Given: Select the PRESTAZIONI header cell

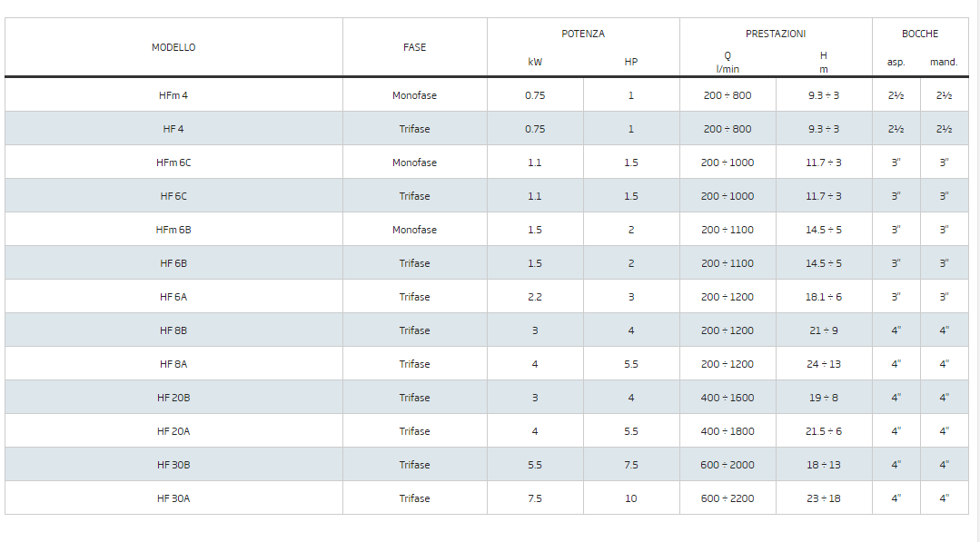Looking at the screenshot, I should point(776,34).
